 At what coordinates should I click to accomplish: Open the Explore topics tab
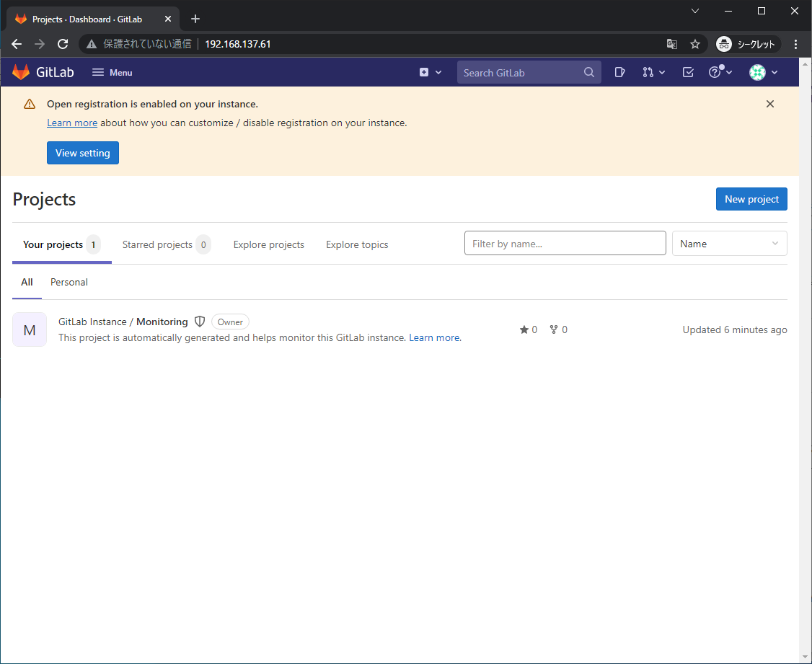coord(357,244)
